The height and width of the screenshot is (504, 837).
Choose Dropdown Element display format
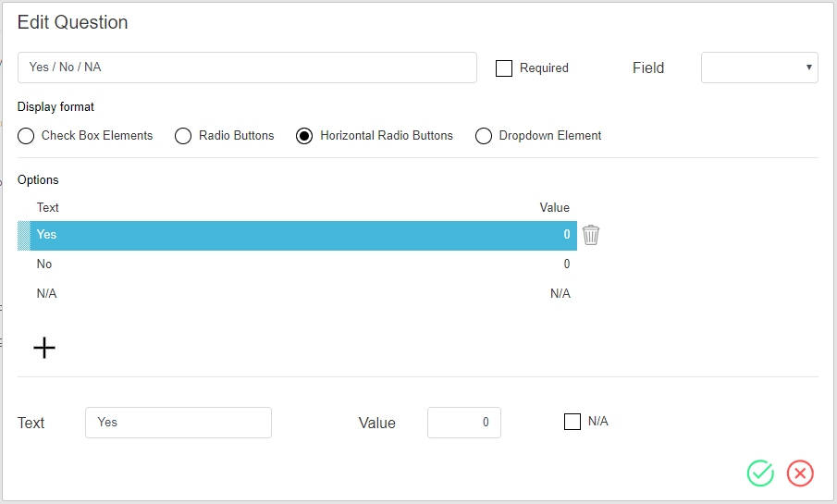coord(484,136)
